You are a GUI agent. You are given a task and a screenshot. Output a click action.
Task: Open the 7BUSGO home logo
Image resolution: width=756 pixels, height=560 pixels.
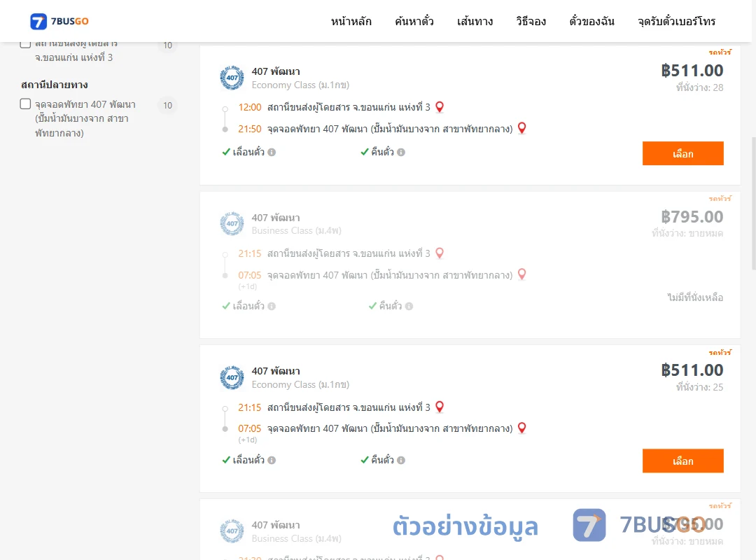(59, 21)
